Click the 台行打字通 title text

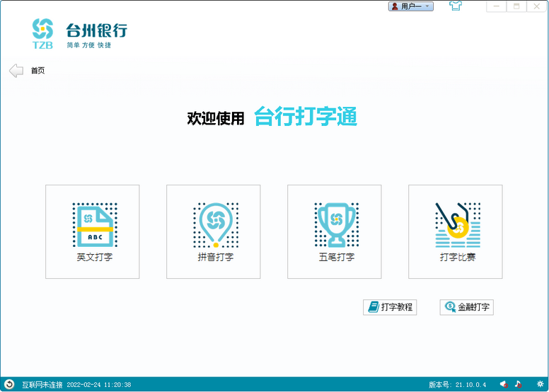[306, 116]
